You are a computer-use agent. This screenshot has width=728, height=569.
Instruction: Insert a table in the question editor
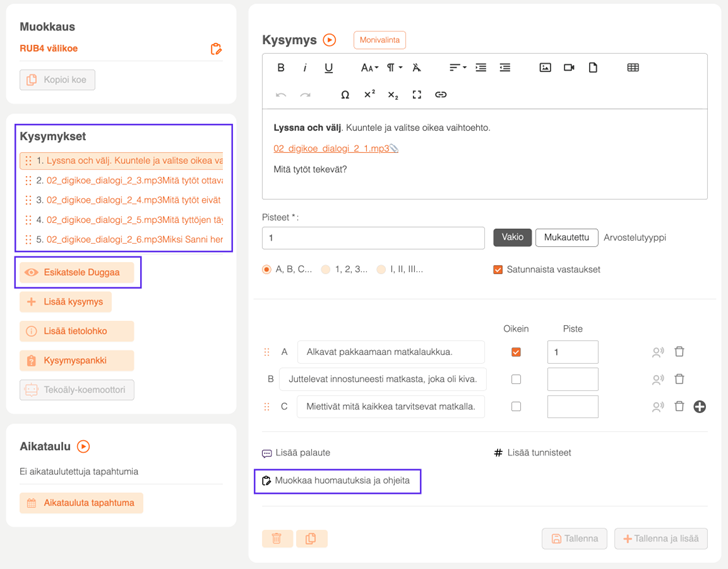click(x=633, y=68)
